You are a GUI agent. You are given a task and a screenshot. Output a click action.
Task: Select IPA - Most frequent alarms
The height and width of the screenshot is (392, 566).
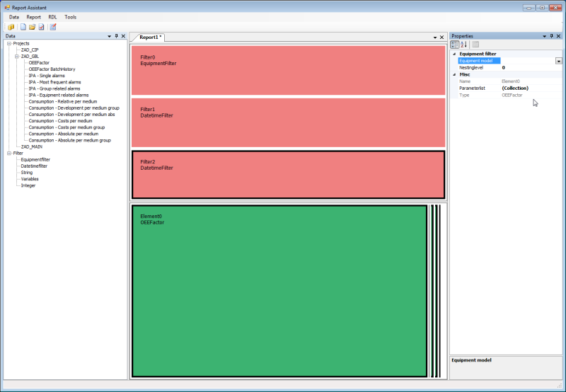pyautogui.click(x=55, y=82)
